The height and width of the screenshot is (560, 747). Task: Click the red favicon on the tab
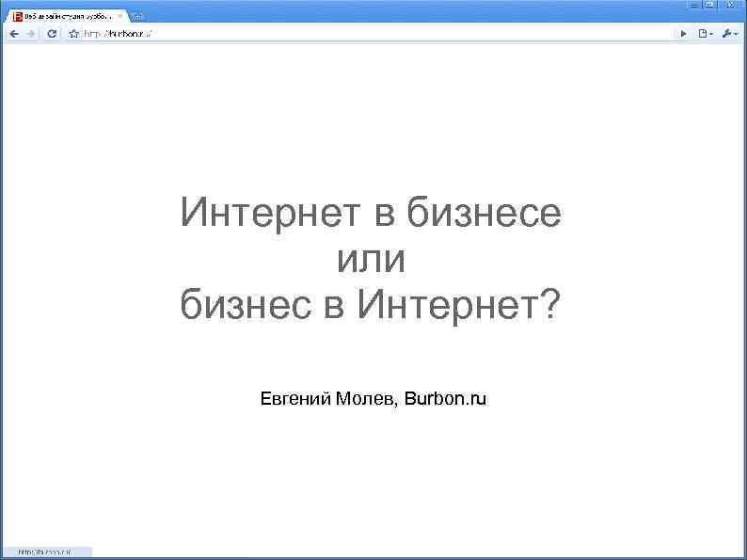pyautogui.click(x=18, y=17)
